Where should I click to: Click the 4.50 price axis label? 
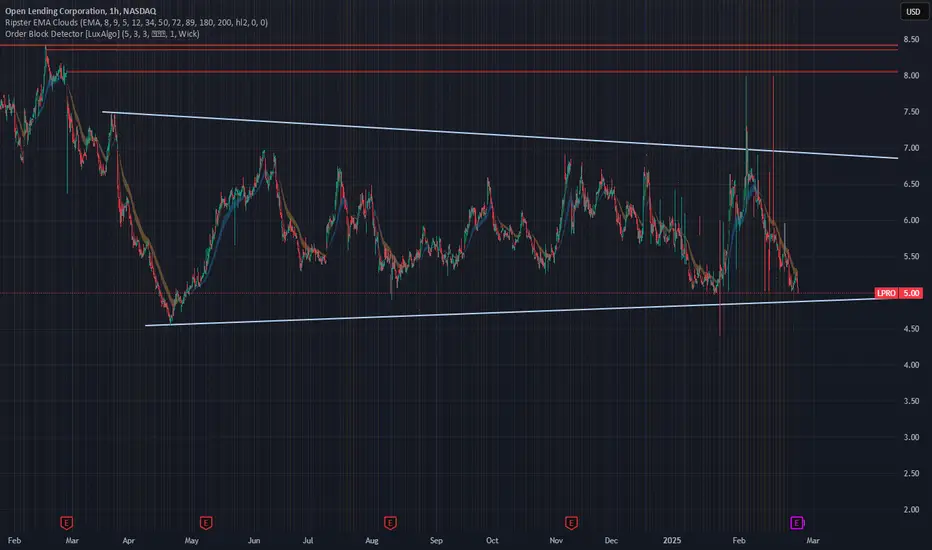(x=911, y=329)
